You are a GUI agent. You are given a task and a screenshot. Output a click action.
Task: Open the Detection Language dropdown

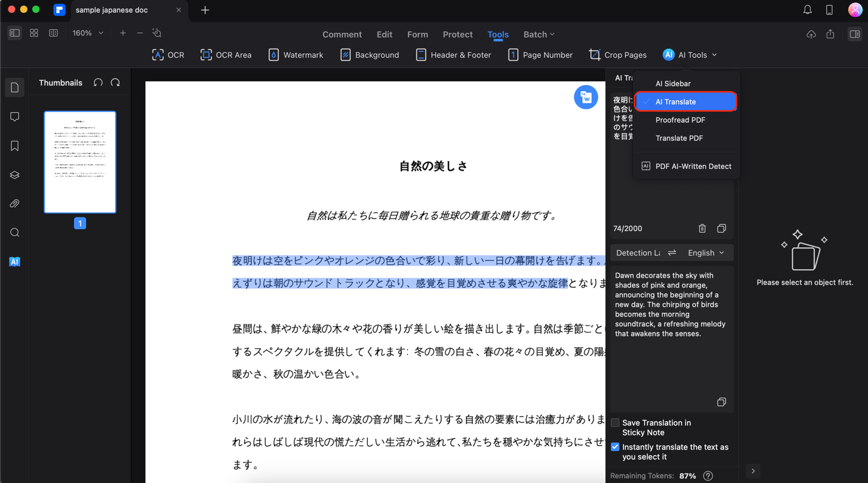click(637, 253)
